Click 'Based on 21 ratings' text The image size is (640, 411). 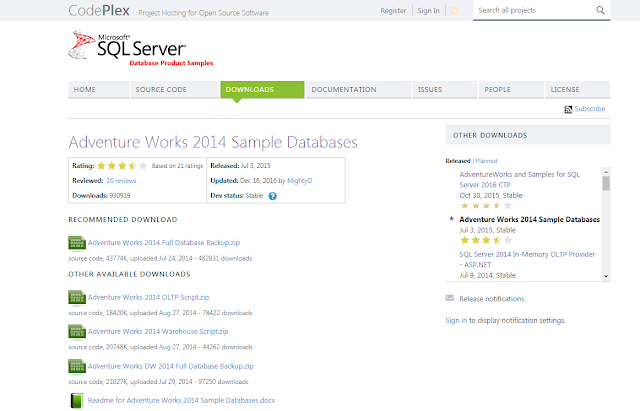coord(177,166)
